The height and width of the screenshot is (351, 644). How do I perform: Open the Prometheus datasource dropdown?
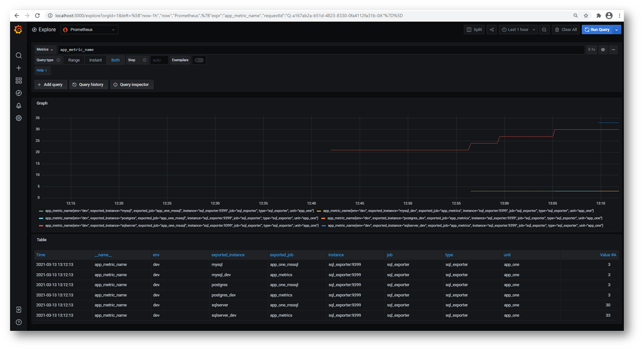(89, 30)
